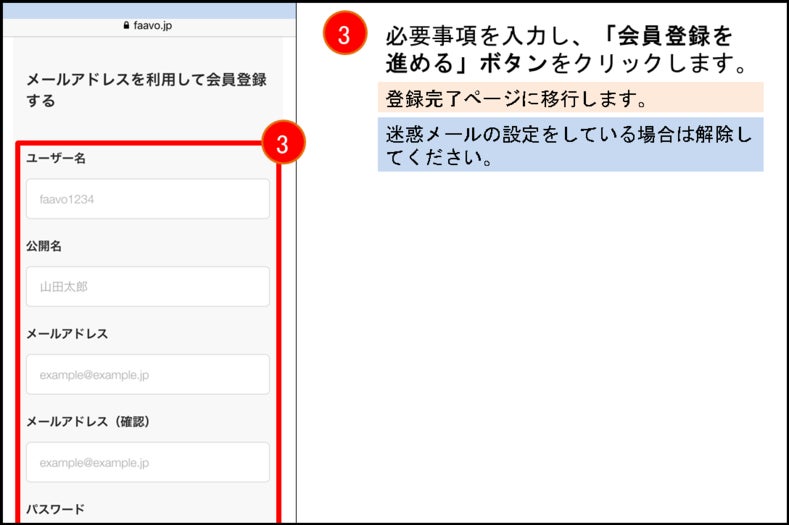This screenshot has height=525, width=789.
Task: Click the blue 迷惑メール notice box
Action: pos(571,145)
